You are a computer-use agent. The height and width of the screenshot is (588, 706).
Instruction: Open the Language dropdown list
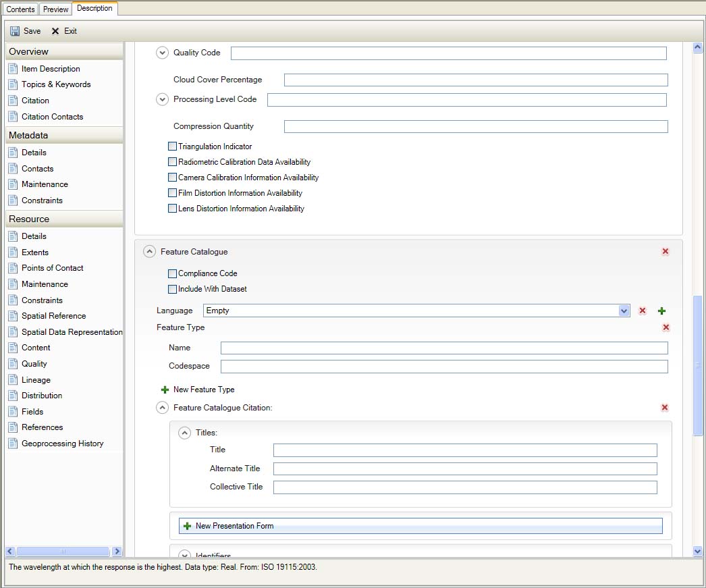tap(624, 311)
